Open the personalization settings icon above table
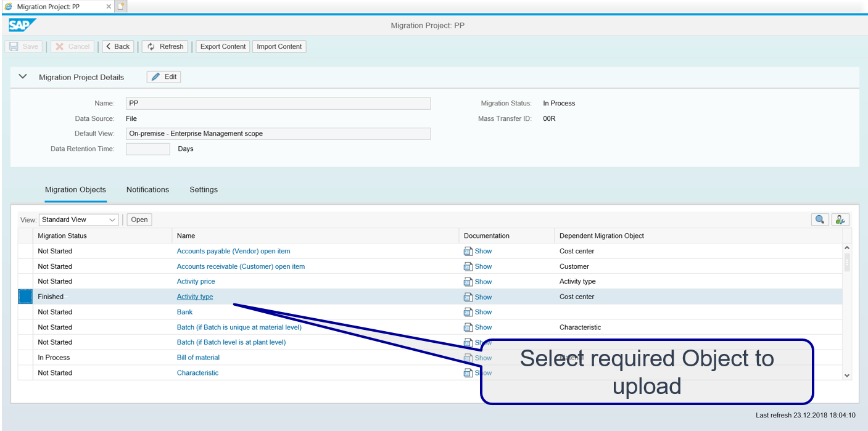868x431 pixels. 840,220
